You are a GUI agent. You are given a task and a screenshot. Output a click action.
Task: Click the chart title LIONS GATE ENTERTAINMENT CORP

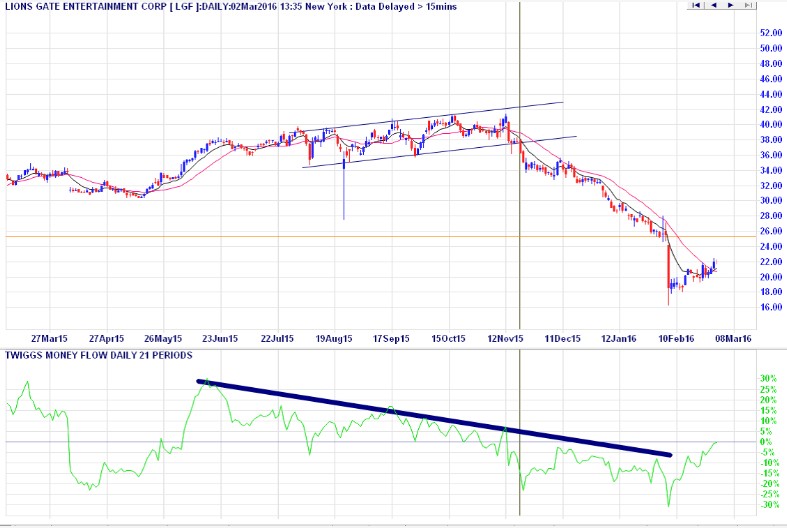click(x=85, y=7)
